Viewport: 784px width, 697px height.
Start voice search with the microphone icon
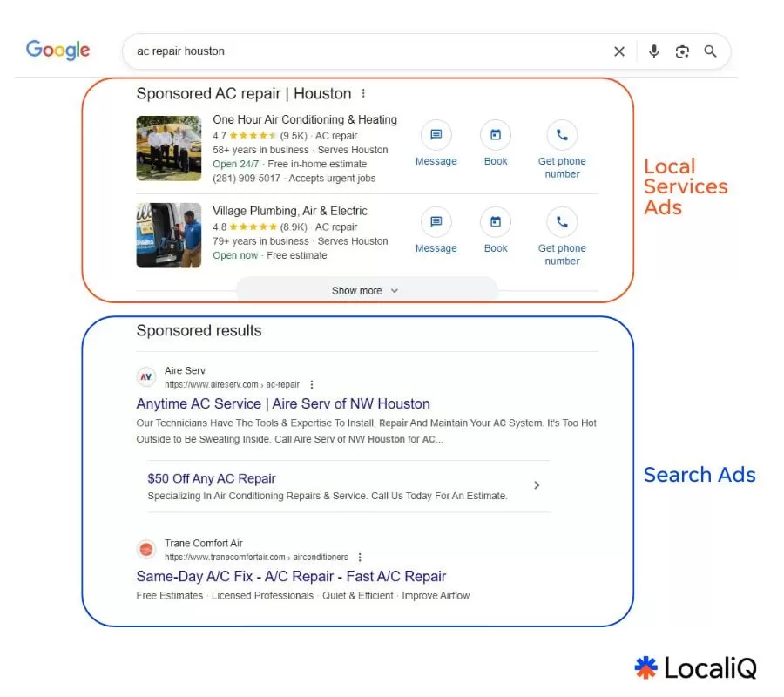pos(653,51)
